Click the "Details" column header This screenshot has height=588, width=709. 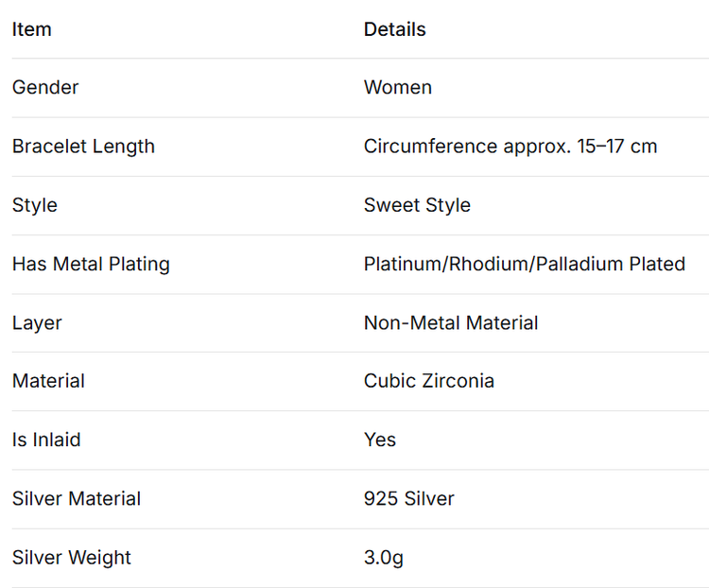(x=394, y=29)
